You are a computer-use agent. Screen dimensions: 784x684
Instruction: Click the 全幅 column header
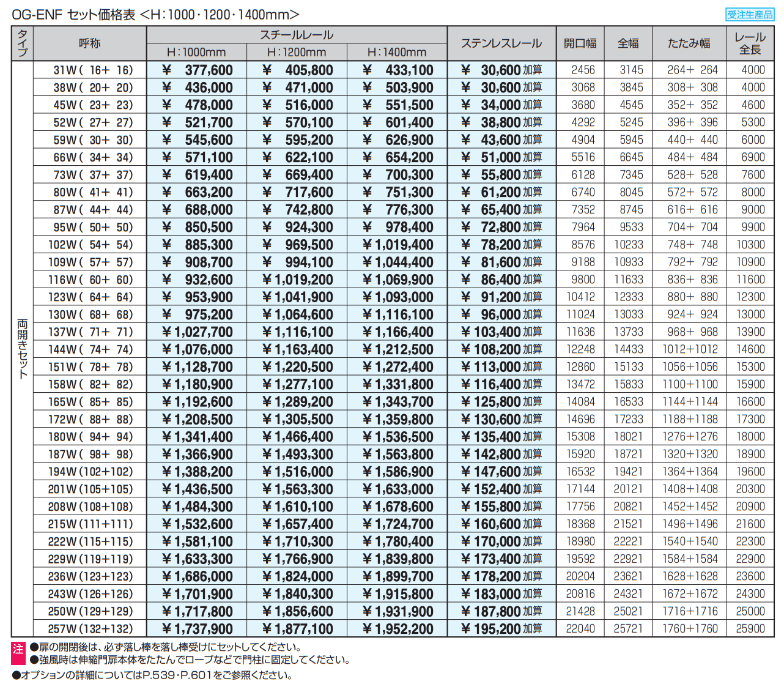click(628, 43)
